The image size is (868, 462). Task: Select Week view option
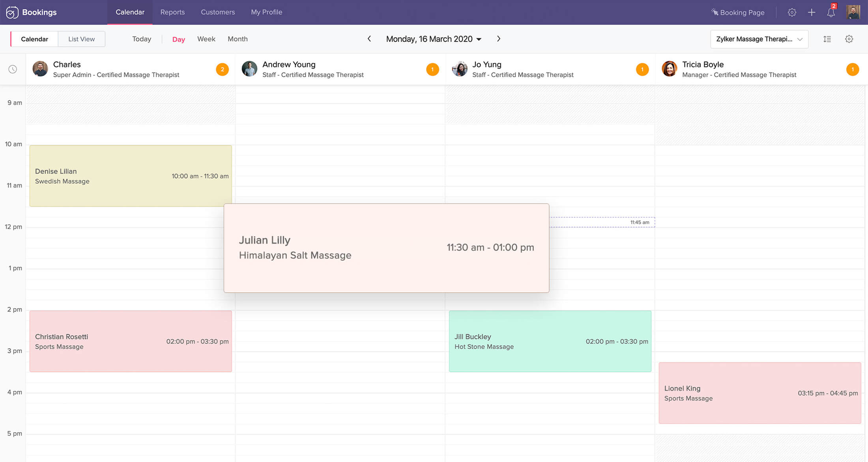coord(206,39)
